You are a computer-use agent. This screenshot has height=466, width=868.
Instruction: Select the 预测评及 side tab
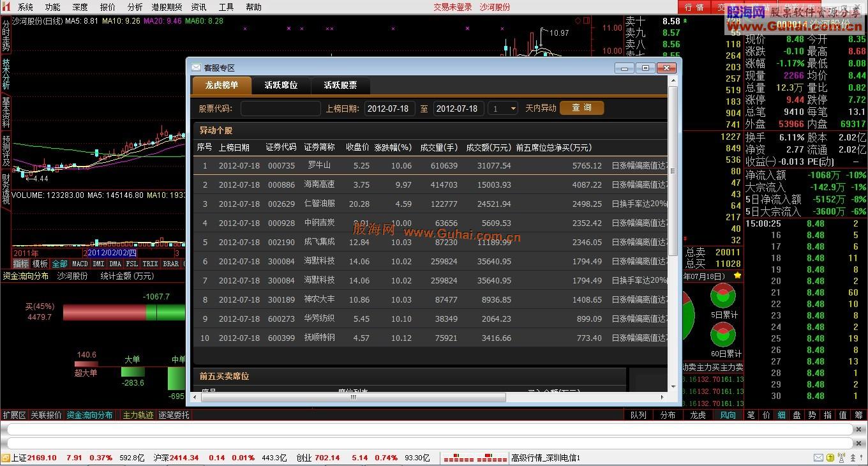click(6, 151)
